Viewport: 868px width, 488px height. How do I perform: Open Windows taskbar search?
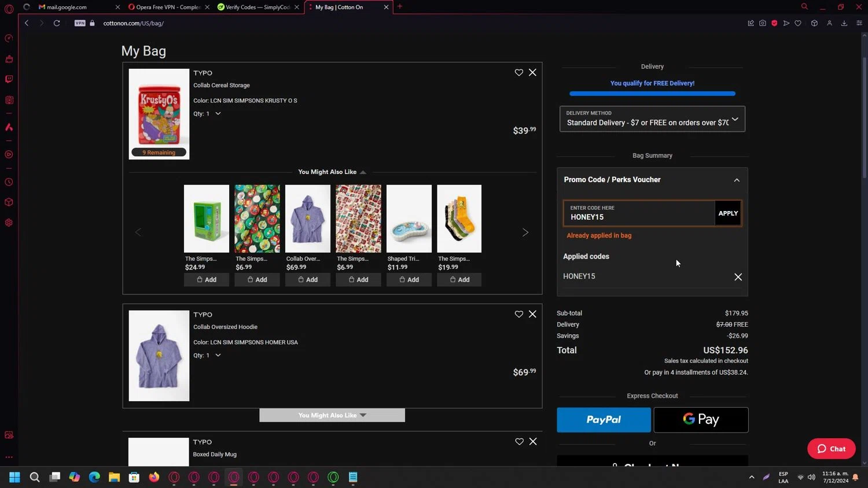click(x=35, y=477)
